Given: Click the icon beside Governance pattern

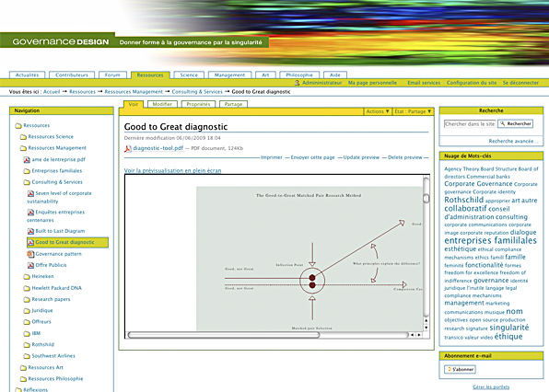Looking at the screenshot, I should [30, 254].
